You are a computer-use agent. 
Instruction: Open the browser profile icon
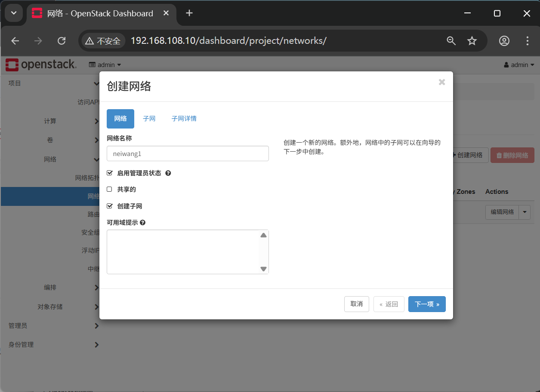click(504, 41)
